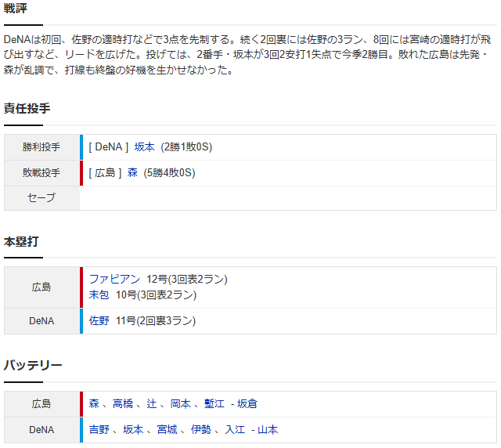Click 広島 label in 本塁打 table

[41, 287]
